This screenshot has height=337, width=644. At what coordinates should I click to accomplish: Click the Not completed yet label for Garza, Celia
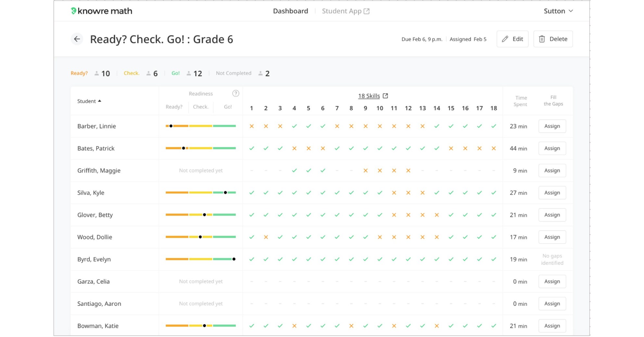pos(200,281)
